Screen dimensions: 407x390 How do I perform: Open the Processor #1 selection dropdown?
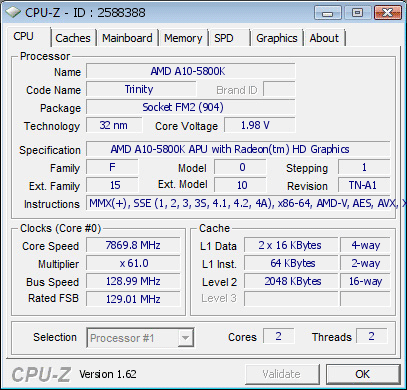click(140, 338)
